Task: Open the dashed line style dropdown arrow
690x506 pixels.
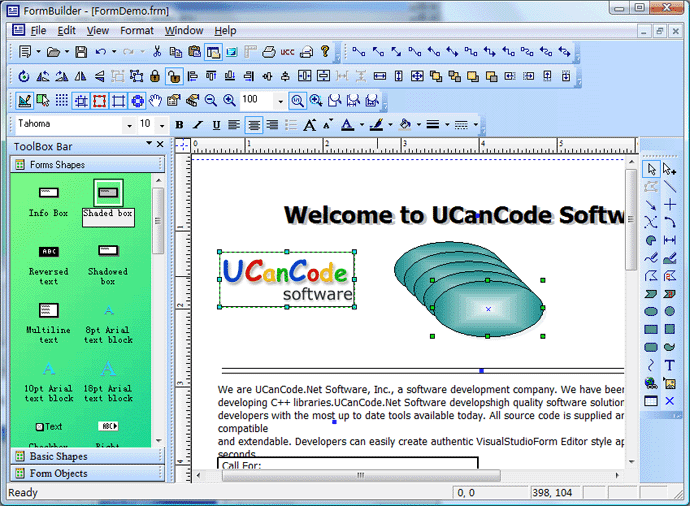Action: pyautogui.click(x=476, y=125)
